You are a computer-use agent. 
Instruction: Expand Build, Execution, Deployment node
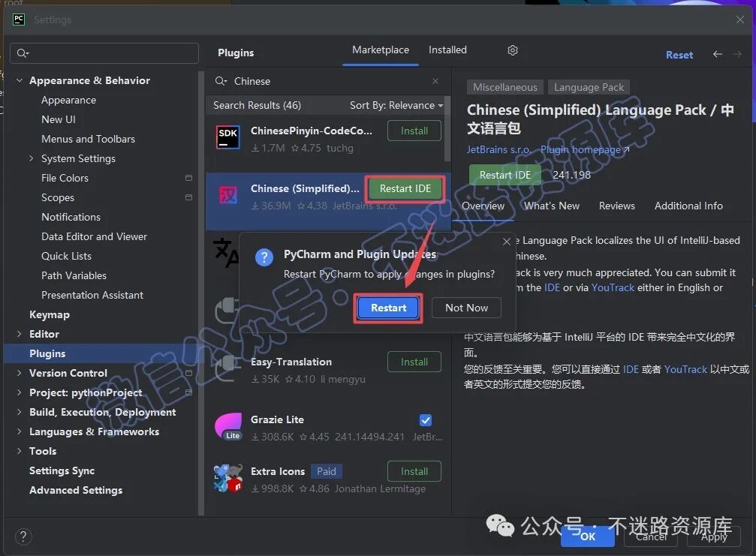click(x=20, y=411)
